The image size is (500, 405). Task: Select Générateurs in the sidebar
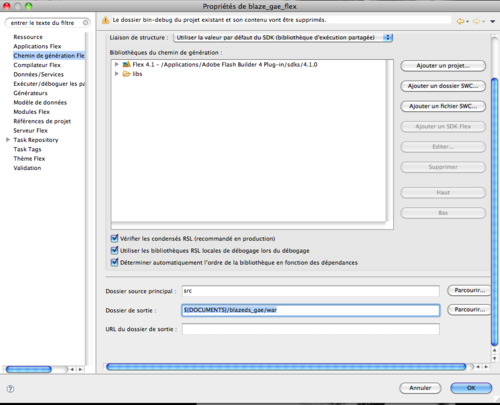[x=30, y=93]
